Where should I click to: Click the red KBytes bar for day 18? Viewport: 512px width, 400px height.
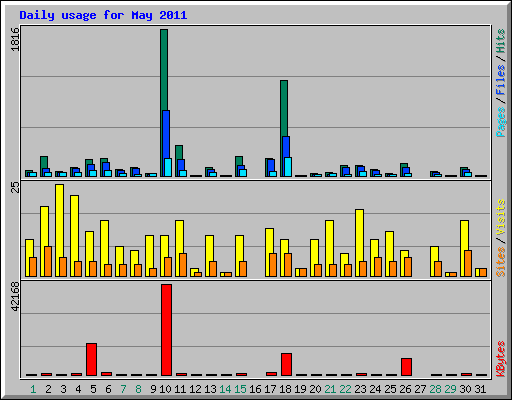(x=286, y=364)
